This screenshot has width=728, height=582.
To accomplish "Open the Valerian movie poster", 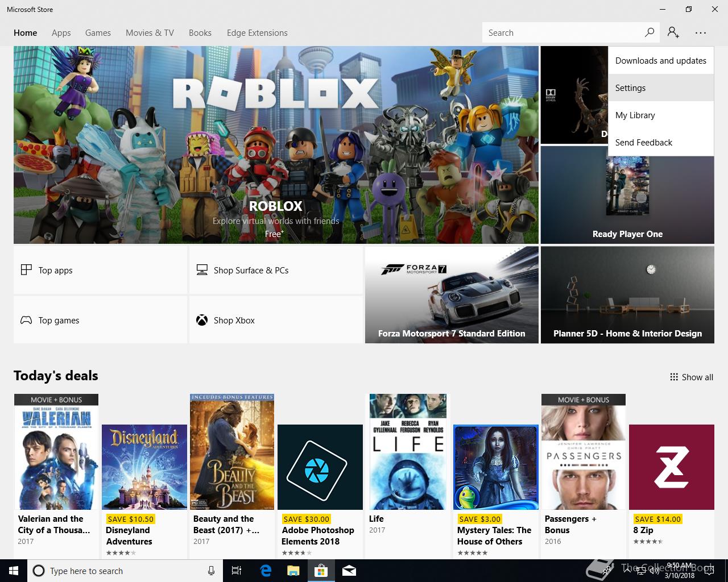I will click(x=56, y=452).
